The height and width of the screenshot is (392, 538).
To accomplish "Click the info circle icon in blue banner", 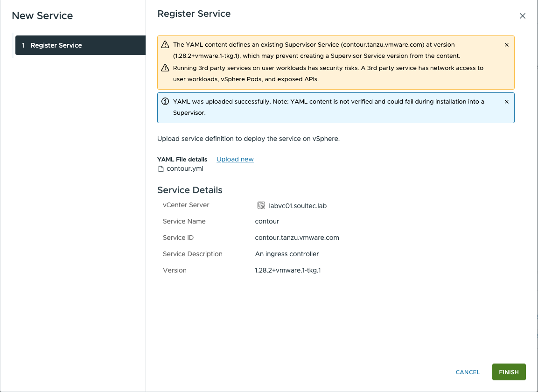I will point(165,101).
